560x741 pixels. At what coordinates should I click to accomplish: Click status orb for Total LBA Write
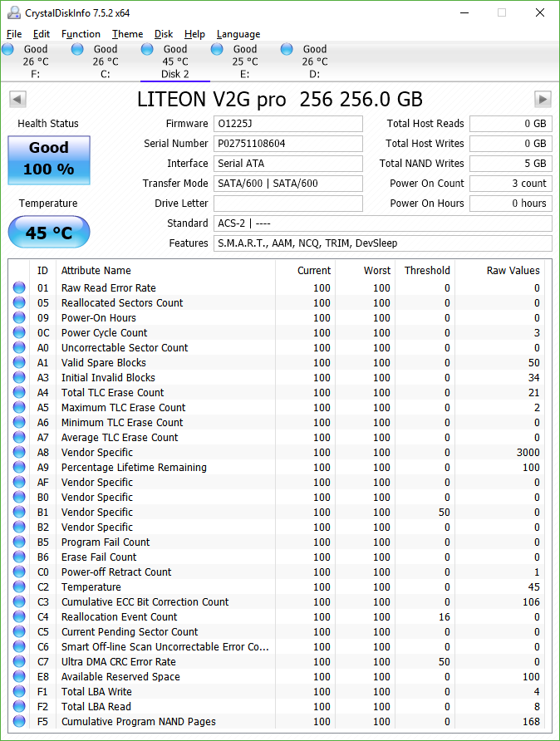[19, 691]
